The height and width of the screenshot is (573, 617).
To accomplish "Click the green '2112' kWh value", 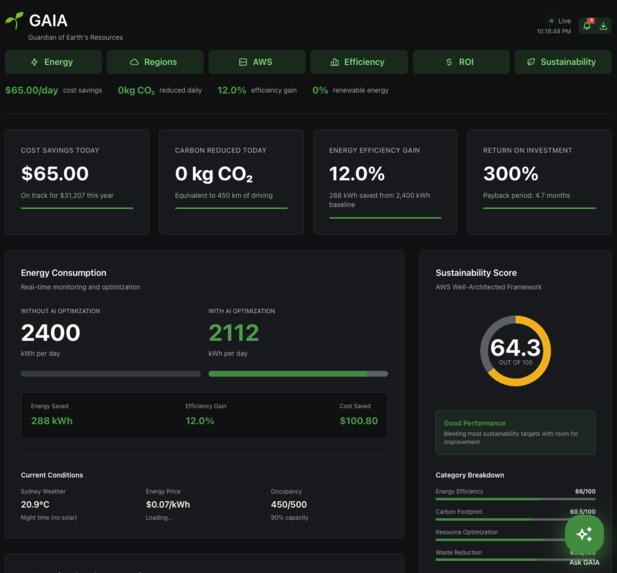I will (x=234, y=333).
